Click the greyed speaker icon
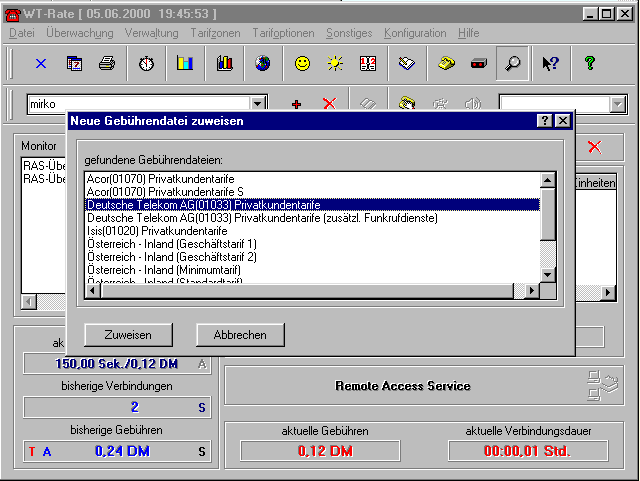Screen dimensions: 640x481 click(473, 103)
